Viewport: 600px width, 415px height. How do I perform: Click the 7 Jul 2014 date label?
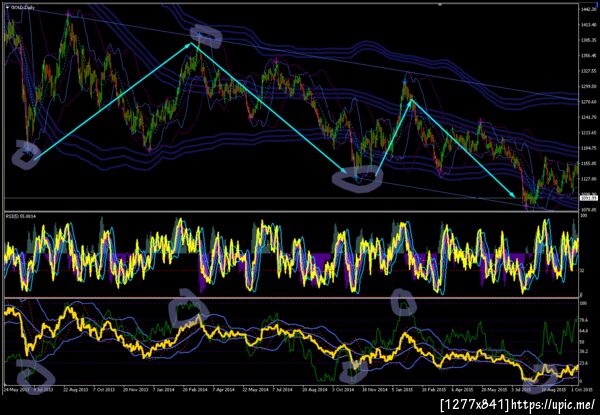[x=282, y=389]
